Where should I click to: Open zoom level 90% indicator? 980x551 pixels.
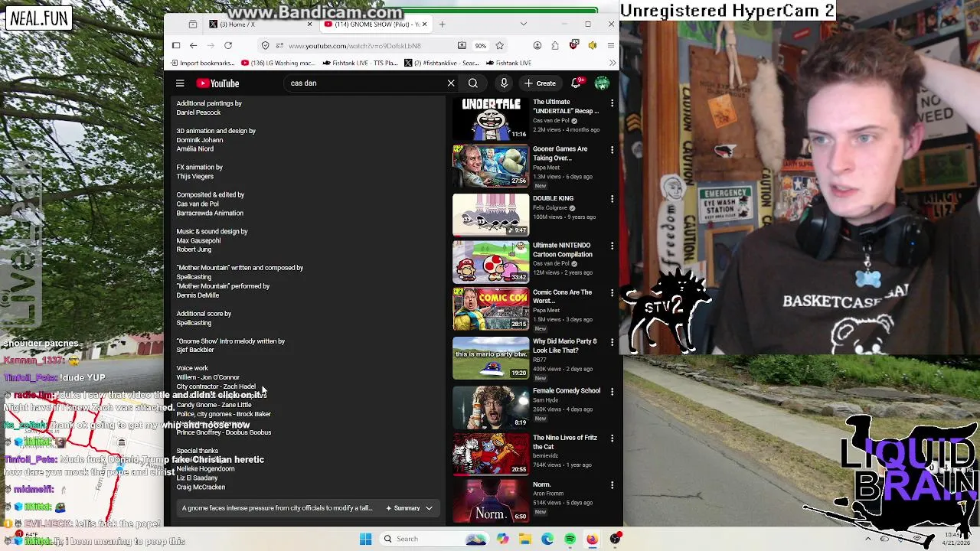pos(480,46)
